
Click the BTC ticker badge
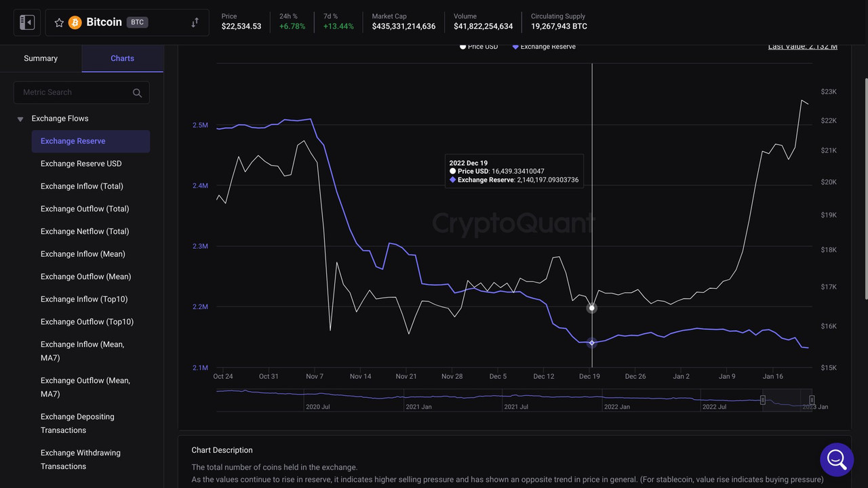(x=138, y=22)
